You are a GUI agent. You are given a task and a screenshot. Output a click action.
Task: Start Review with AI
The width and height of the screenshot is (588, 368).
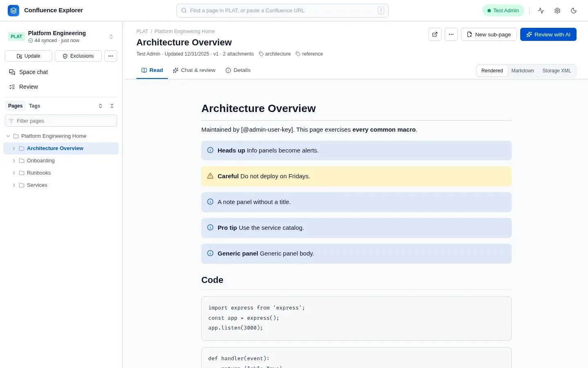click(x=548, y=34)
